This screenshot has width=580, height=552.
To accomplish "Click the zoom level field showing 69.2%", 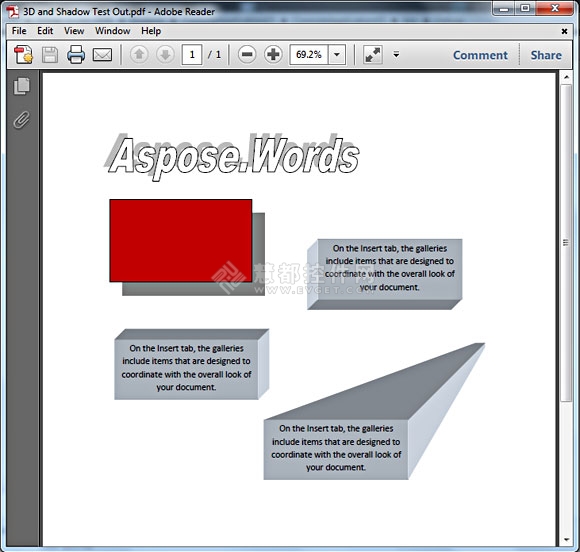I will [309, 55].
